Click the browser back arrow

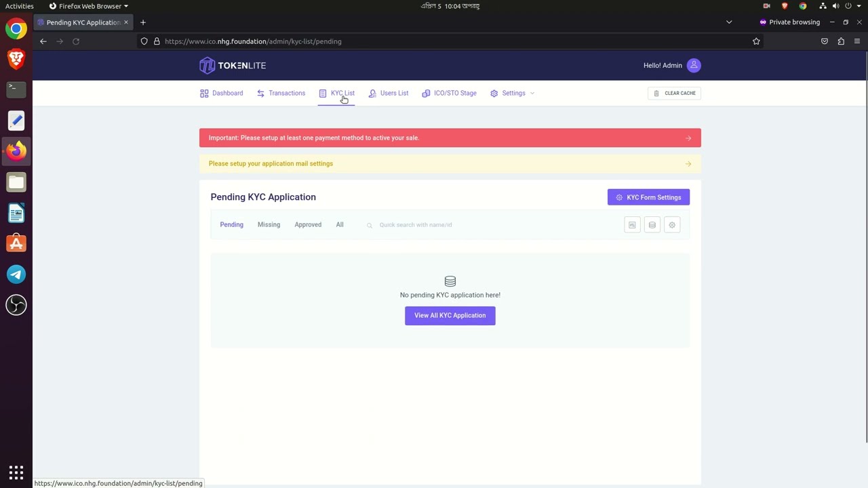click(43, 41)
